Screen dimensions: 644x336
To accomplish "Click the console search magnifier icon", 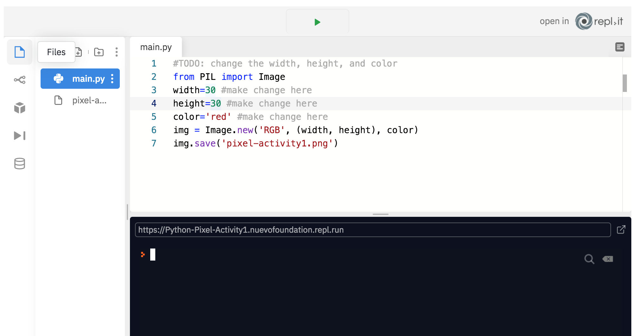I will point(589,259).
